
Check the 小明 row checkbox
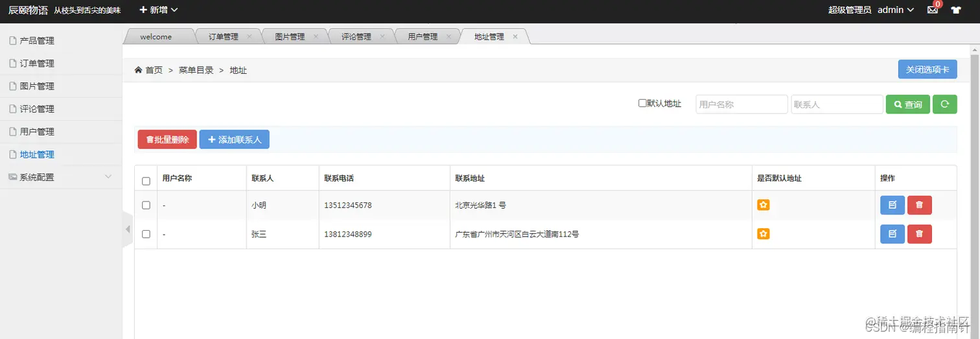pyautogui.click(x=146, y=205)
